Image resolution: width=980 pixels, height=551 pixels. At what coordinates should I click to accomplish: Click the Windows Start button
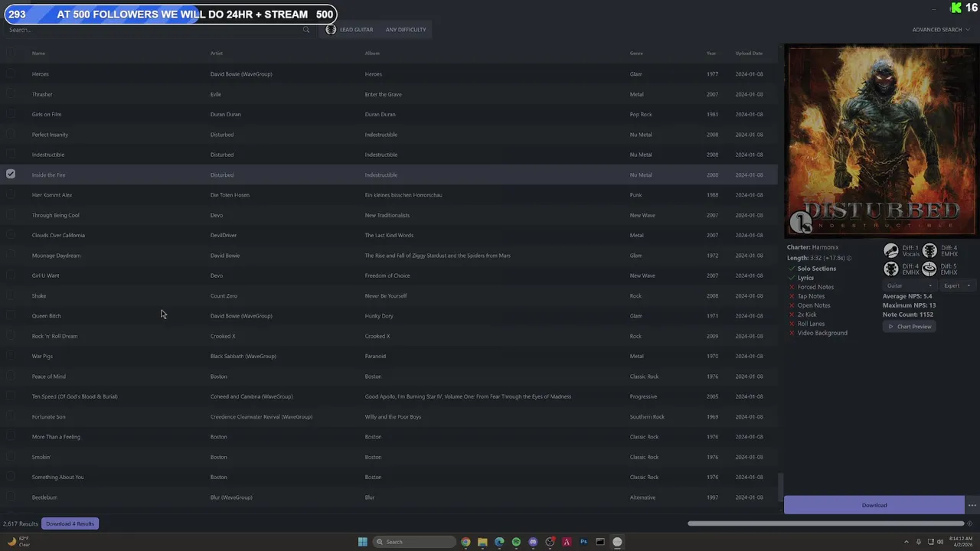[x=363, y=542]
